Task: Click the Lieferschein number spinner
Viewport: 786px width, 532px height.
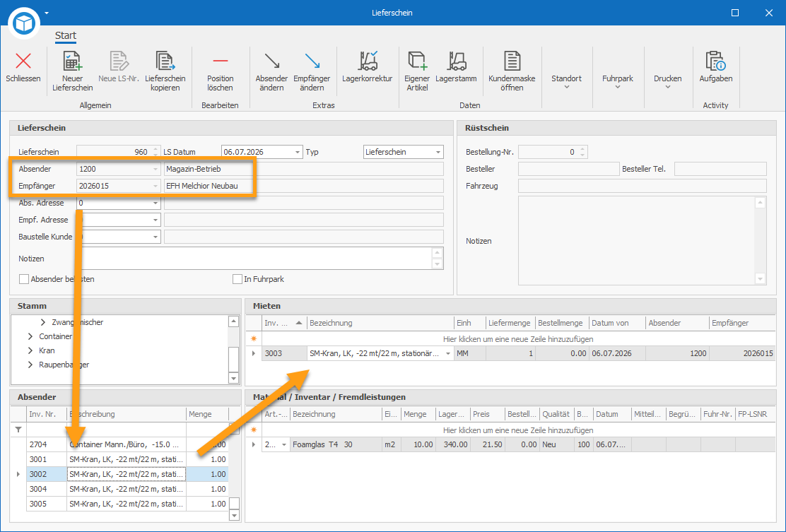Action: [x=156, y=152]
